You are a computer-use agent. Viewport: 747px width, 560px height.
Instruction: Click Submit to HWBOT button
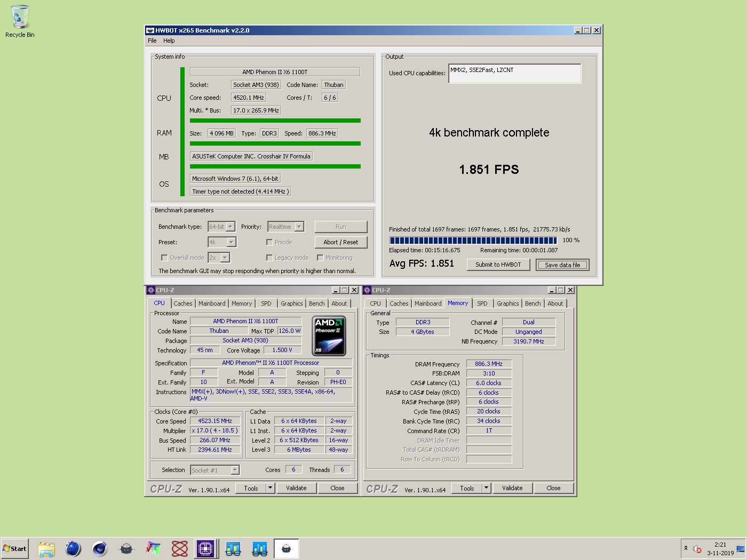[x=498, y=265]
